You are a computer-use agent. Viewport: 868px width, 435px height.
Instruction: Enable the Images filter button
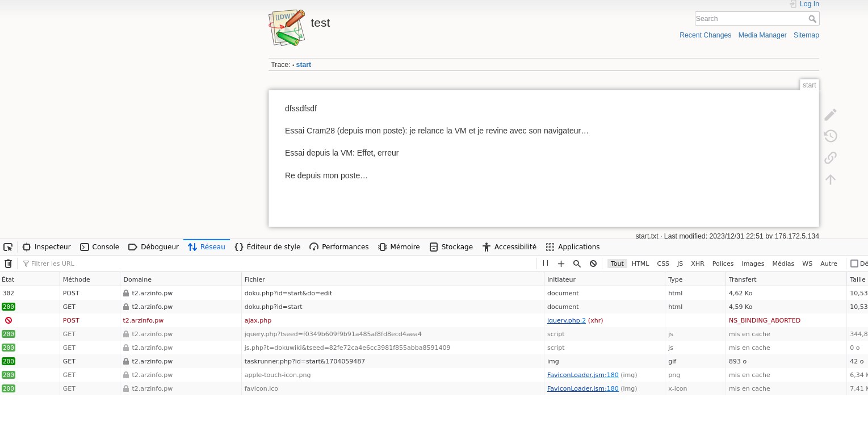tap(753, 263)
